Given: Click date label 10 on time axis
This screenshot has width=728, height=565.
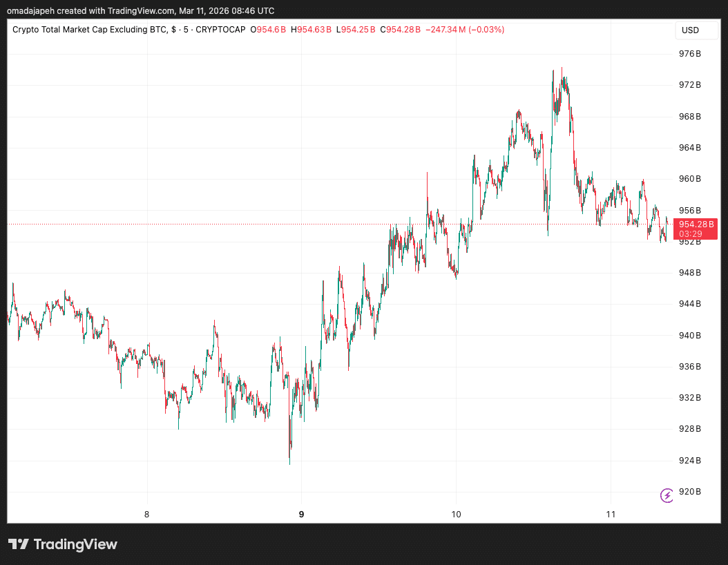Looking at the screenshot, I should pyautogui.click(x=456, y=514).
